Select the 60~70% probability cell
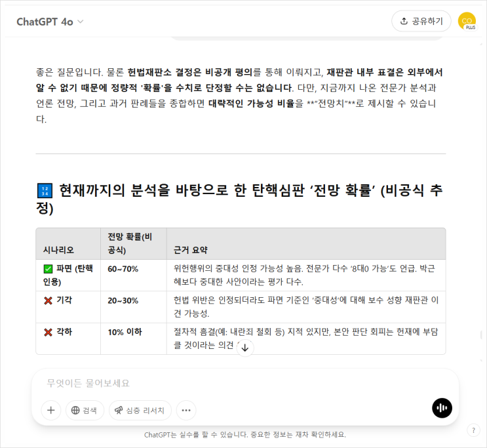 [134, 275]
